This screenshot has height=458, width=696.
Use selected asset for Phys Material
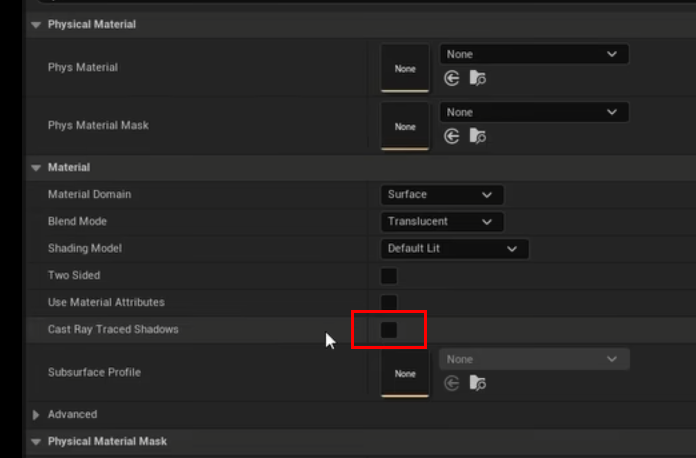pos(451,79)
